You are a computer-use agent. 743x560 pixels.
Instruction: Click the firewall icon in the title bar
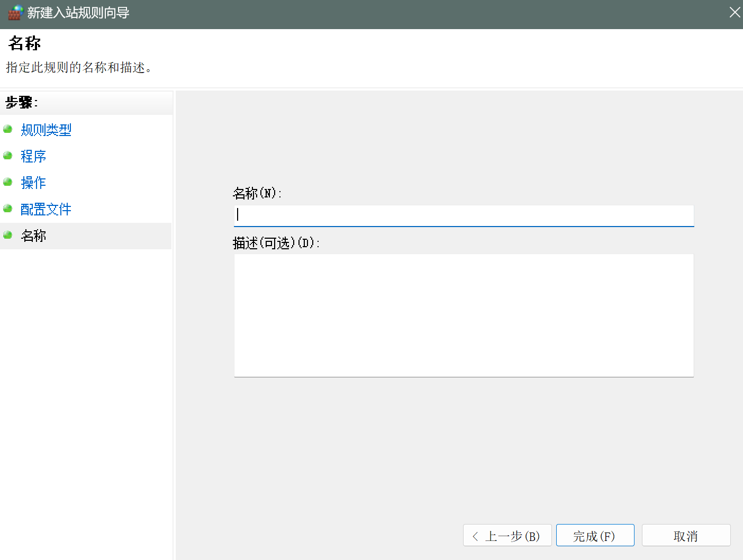click(x=15, y=12)
